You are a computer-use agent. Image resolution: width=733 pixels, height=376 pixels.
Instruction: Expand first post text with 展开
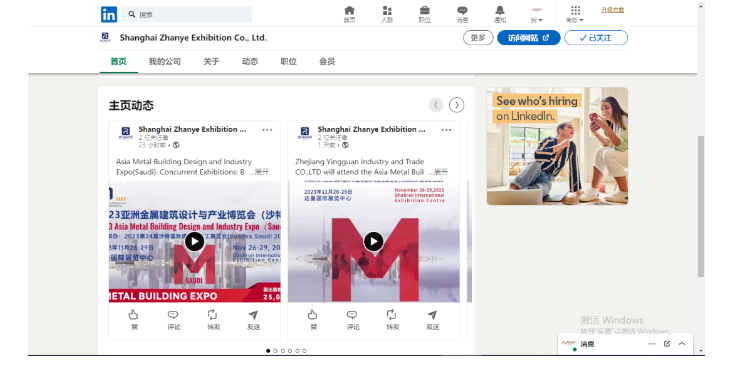(x=262, y=172)
